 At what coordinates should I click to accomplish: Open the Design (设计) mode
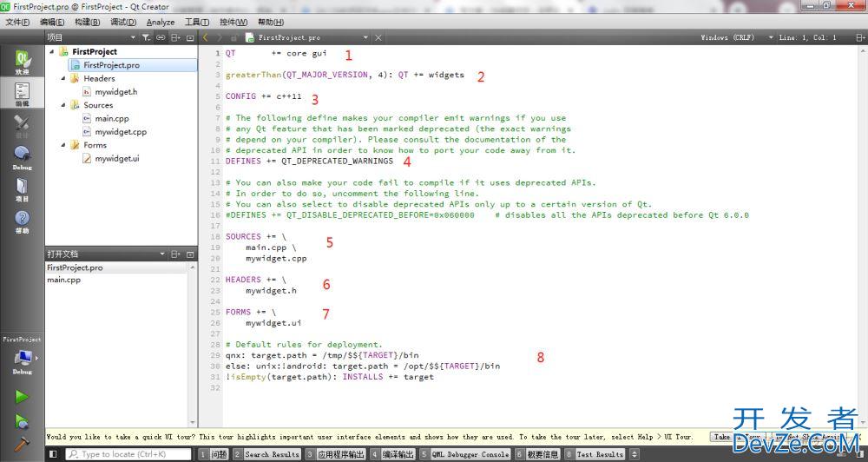coord(23,126)
